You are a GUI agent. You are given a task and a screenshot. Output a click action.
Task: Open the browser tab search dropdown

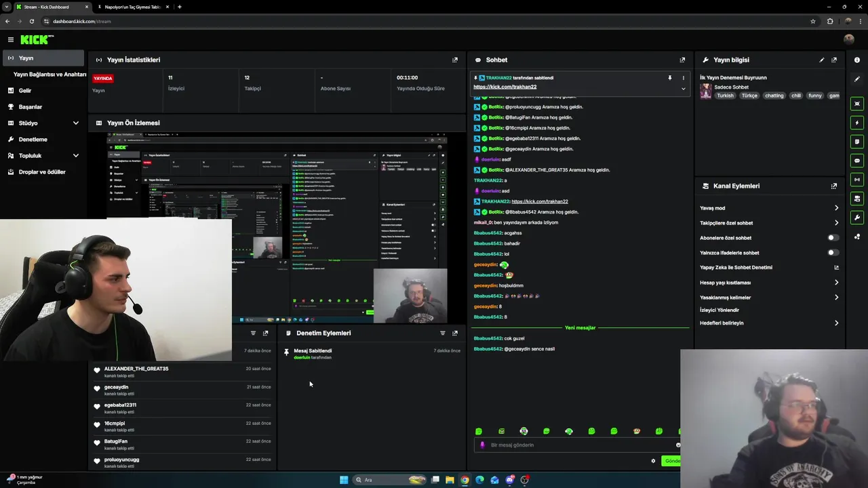click(7, 7)
